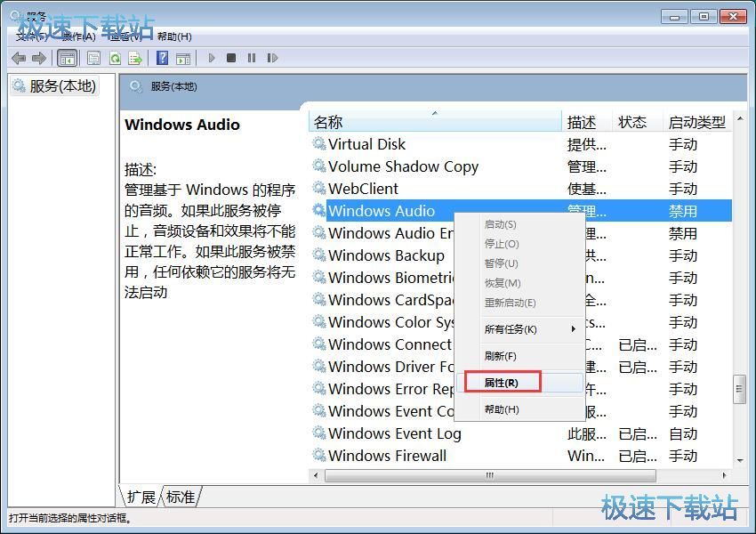Click the Forward arrow in the toolbar
This screenshot has height=534, width=756.
pos(39,59)
